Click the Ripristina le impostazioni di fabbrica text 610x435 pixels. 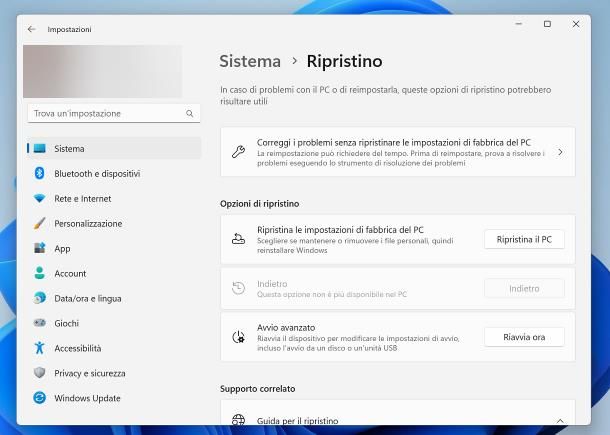(x=340, y=230)
